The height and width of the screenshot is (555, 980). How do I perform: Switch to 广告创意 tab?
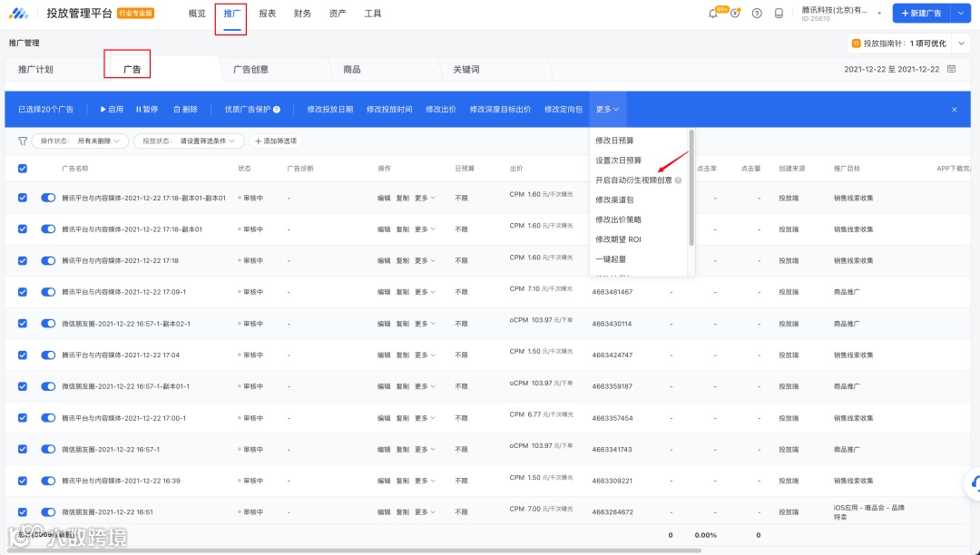pyautogui.click(x=250, y=69)
